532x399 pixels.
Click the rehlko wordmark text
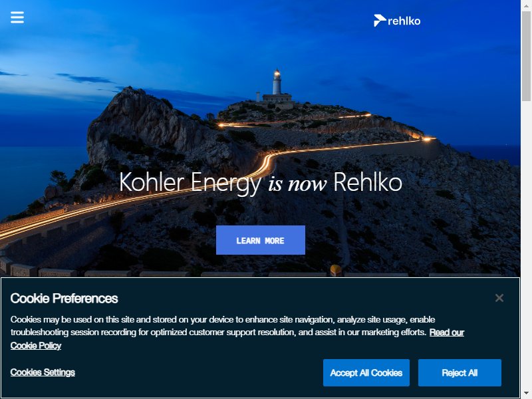pyautogui.click(x=404, y=21)
